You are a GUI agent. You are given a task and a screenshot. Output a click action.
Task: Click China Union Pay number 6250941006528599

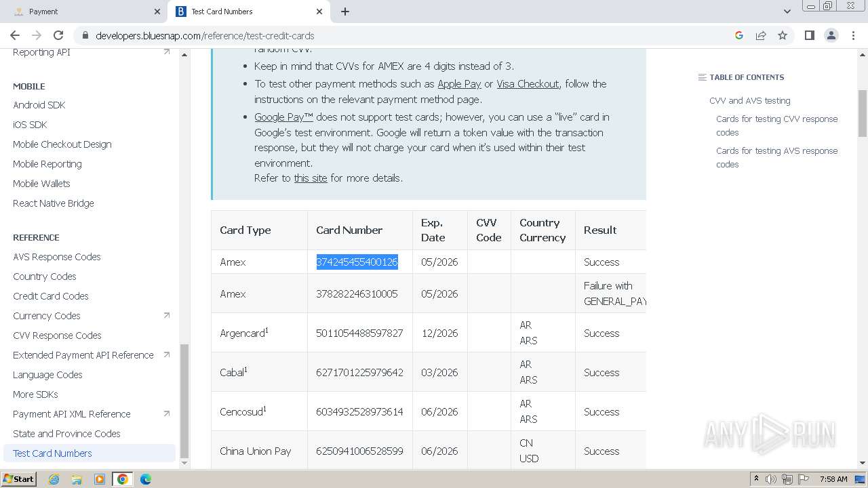point(359,451)
